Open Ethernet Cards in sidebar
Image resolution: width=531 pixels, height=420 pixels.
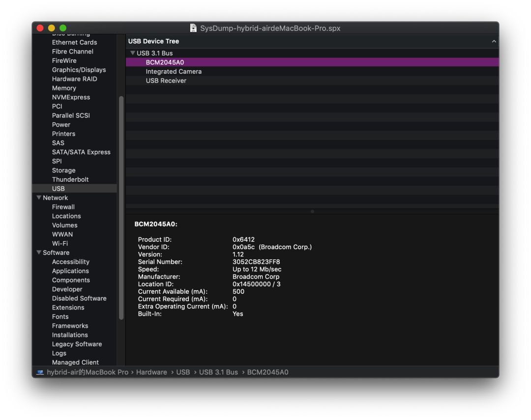click(x=75, y=42)
